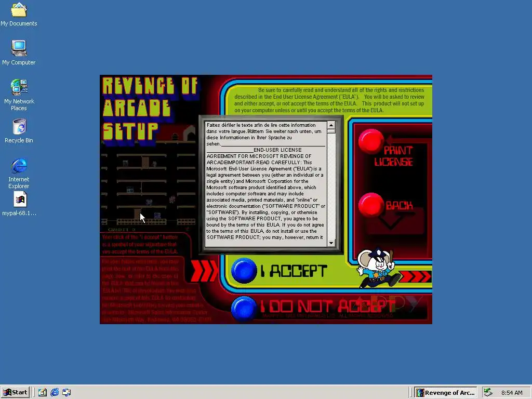Click the EULA scrollbar down arrow
532x399 pixels.
click(331, 243)
